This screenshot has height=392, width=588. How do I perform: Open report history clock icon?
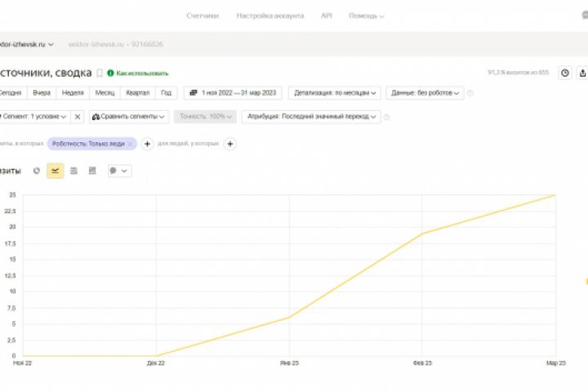point(565,73)
